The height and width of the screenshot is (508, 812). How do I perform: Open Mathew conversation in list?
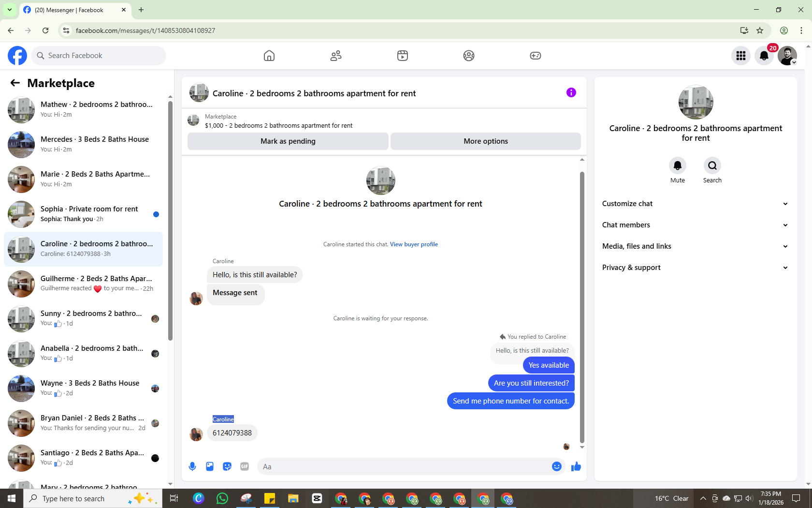tap(83, 110)
